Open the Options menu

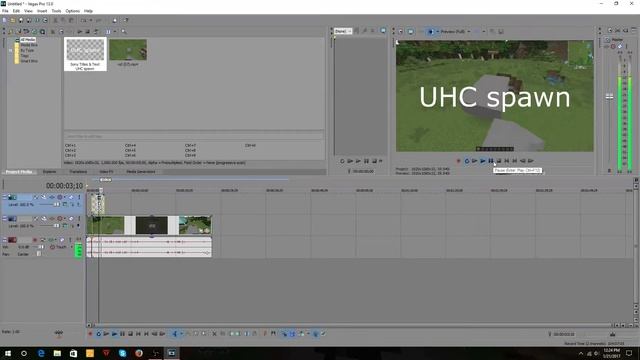pos(73,11)
